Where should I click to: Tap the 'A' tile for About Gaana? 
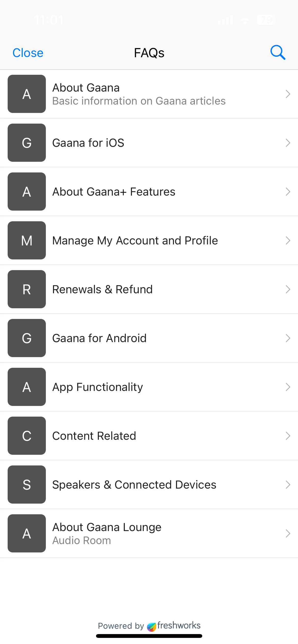tap(27, 94)
